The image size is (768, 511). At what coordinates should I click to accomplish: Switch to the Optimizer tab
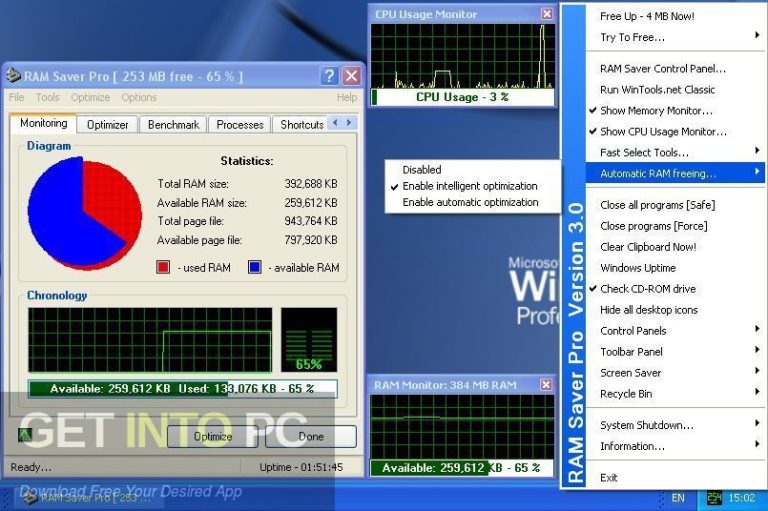point(107,125)
